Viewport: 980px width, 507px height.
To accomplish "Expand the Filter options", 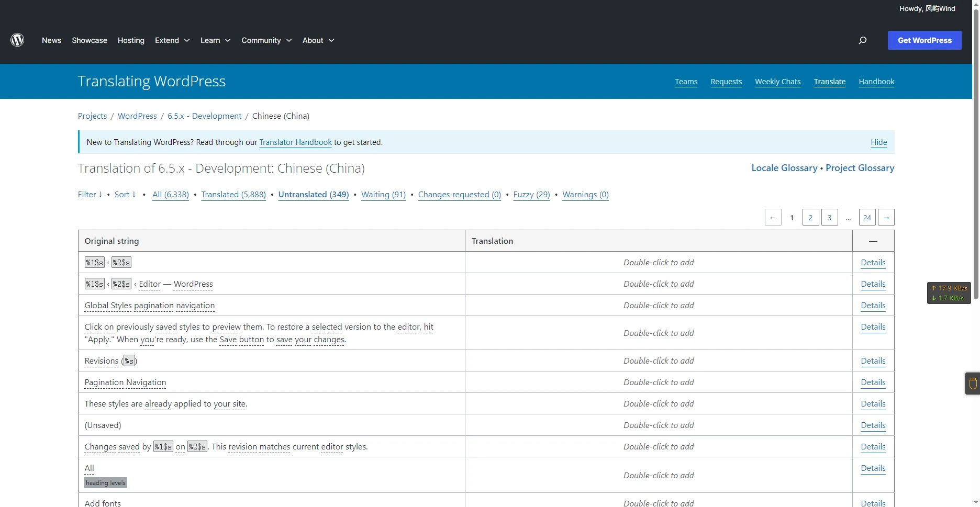I will click(90, 195).
